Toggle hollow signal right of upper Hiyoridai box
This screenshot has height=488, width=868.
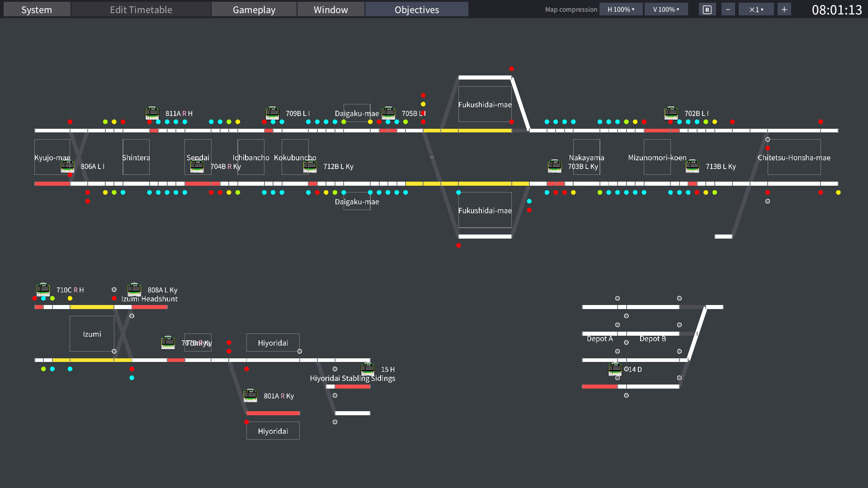pyautogui.click(x=300, y=352)
